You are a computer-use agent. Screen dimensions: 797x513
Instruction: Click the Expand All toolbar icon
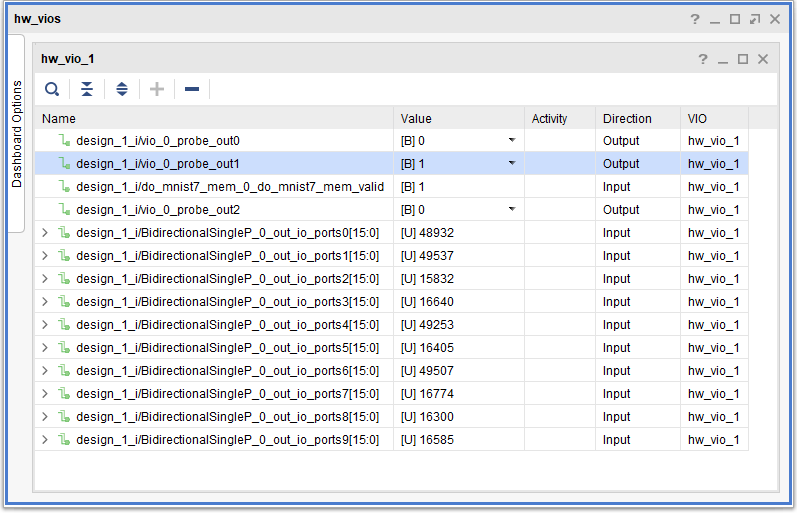[122, 89]
